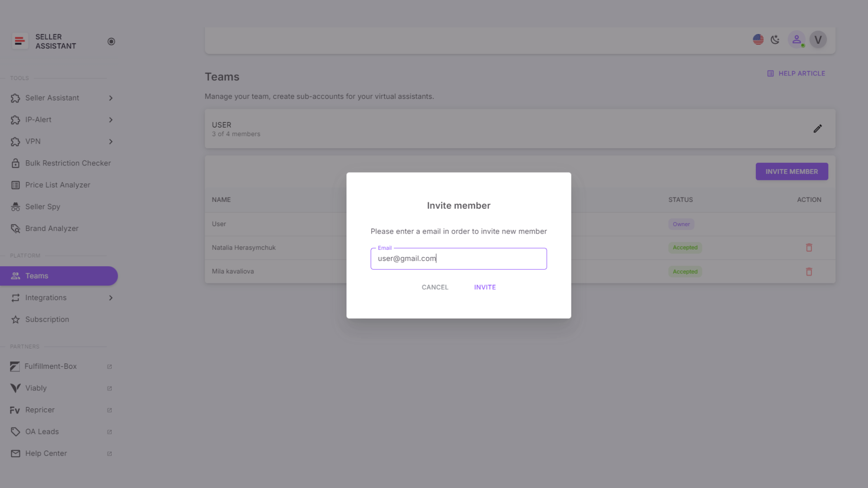This screenshot has width=868, height=488.
Task: Delete Natalia Herasymchuk with trash icon
Action: click(809, 248)
